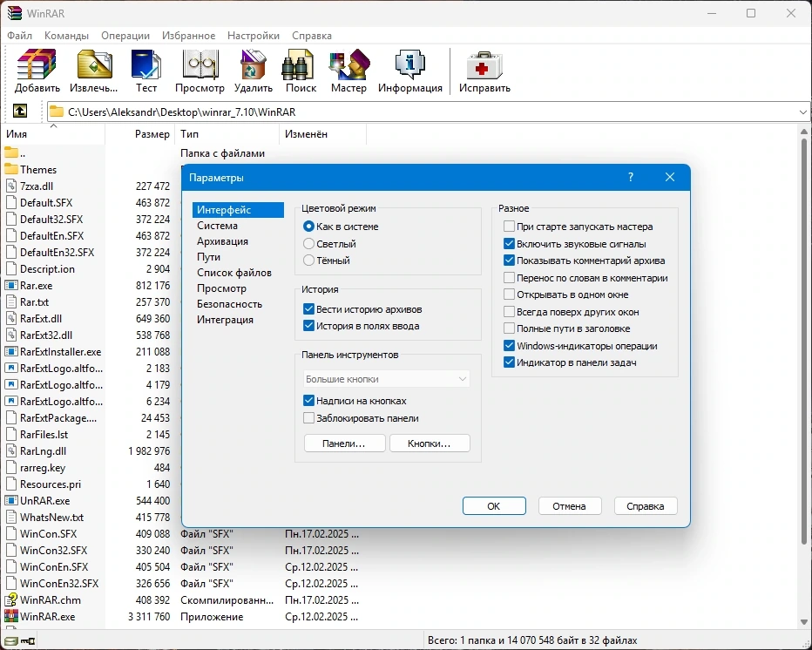Toggle Надписи на кнопках checkbox
The width and height of the screenshot is (812, 650).
point(308,401)
